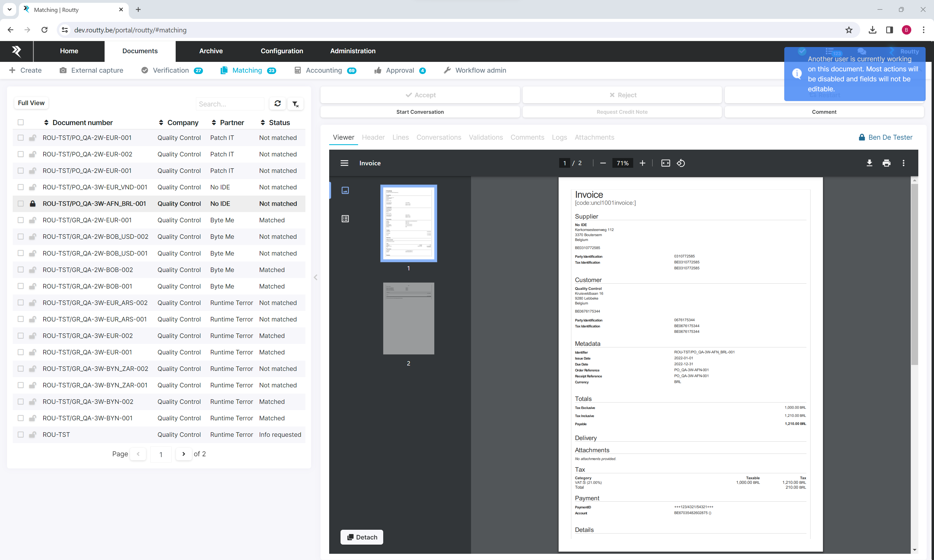Switch to the Validations tab
934x560 pixels.
tap(485, 137)
